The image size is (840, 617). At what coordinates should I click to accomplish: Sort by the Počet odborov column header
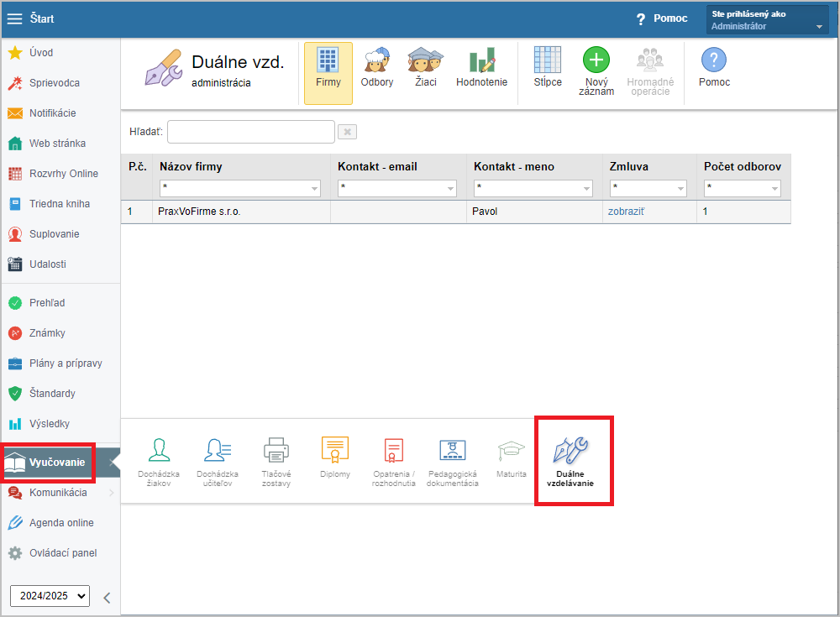743,166
